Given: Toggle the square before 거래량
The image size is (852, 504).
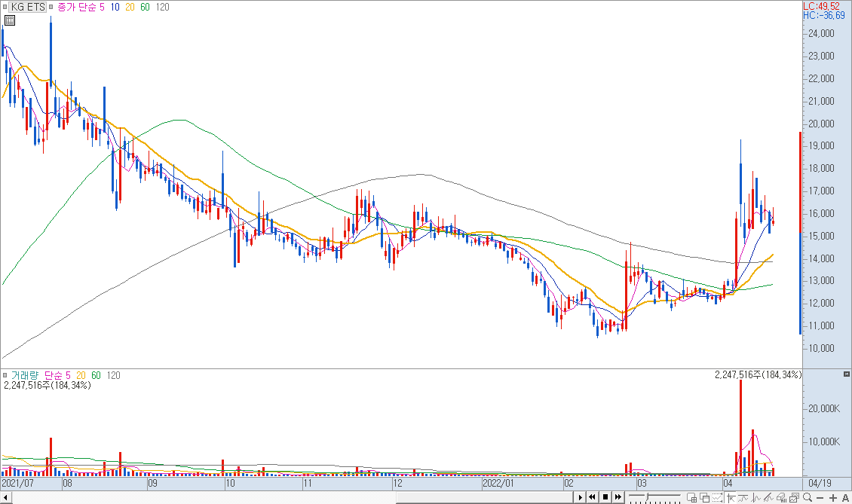Looking at the screenshot, I should pos(5,375).
